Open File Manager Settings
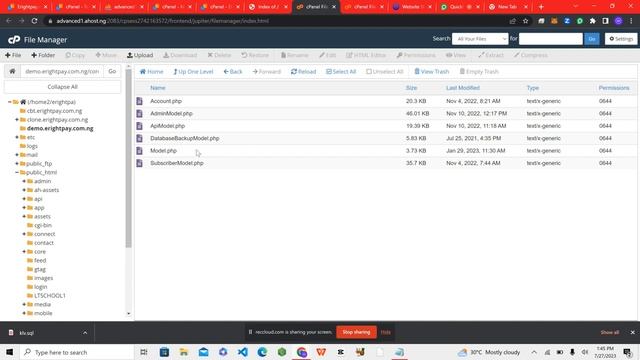Screen dimensions: 640x360 click(621, 39)
